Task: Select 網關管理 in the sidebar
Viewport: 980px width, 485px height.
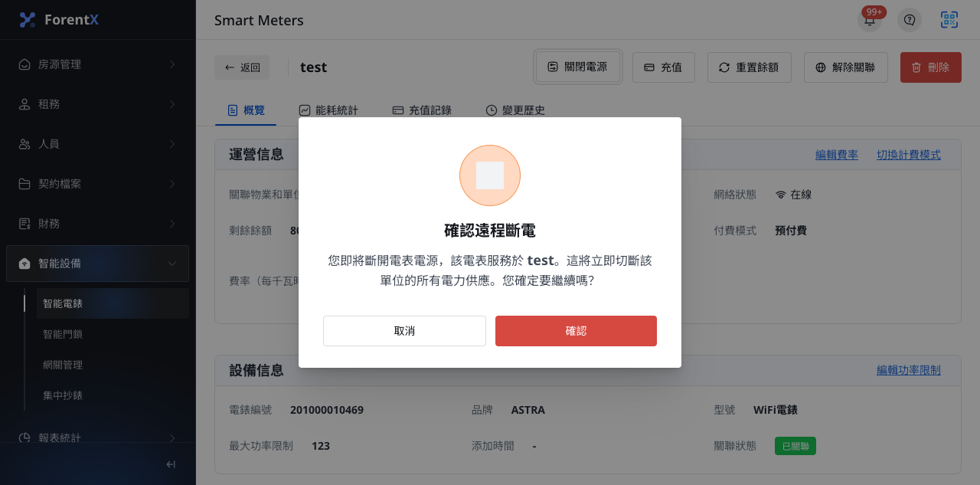Action: (113, 365)
